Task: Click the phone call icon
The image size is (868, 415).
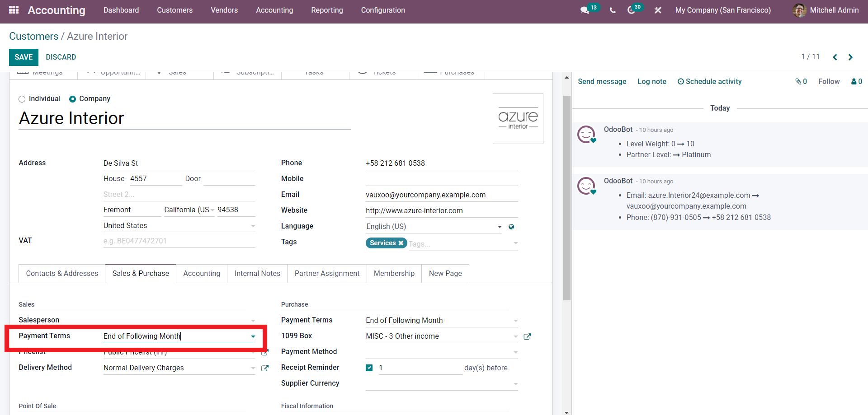Action: point(613,10)
